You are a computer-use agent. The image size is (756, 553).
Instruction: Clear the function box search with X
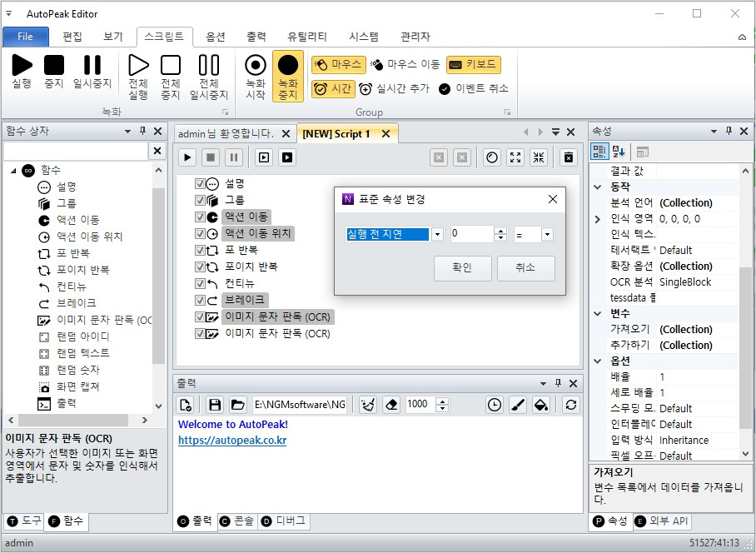point(157,151)
